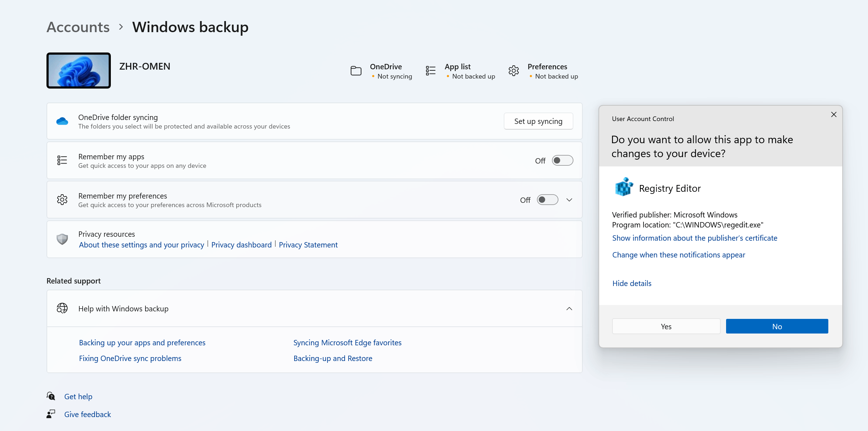Enable the Remember my preferences switch
The width and height of the screenshot is (868, 431).
[547, 200]
